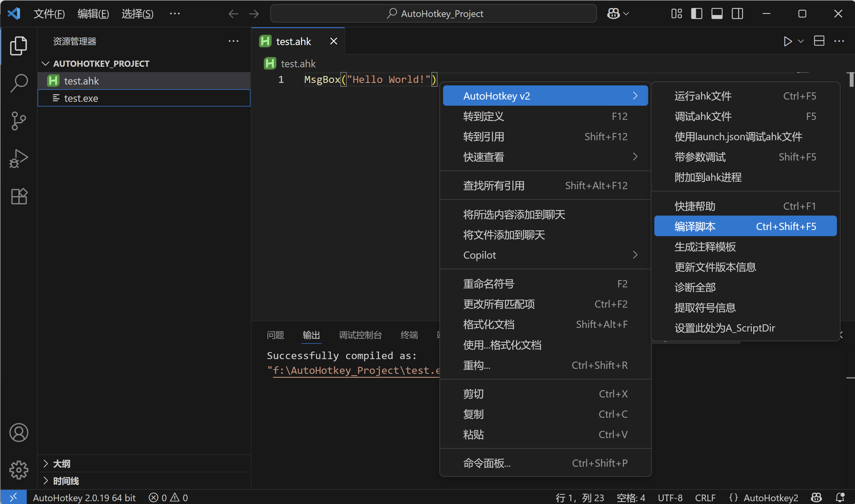Screen dimensions: 855x504
Task: Navigate back with the left arrow
Action: (x=233, y=14)
